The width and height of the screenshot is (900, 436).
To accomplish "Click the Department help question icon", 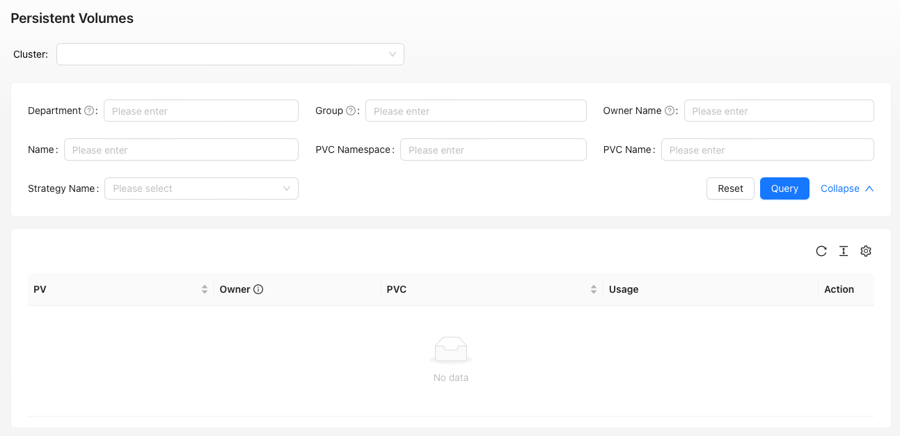I will point(89,111).
